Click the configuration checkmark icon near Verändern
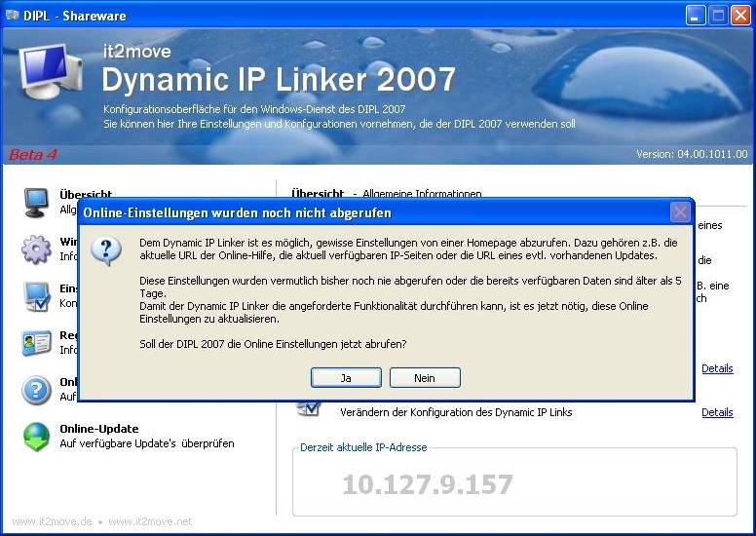756x536 pixels. (x=309, y=408)
